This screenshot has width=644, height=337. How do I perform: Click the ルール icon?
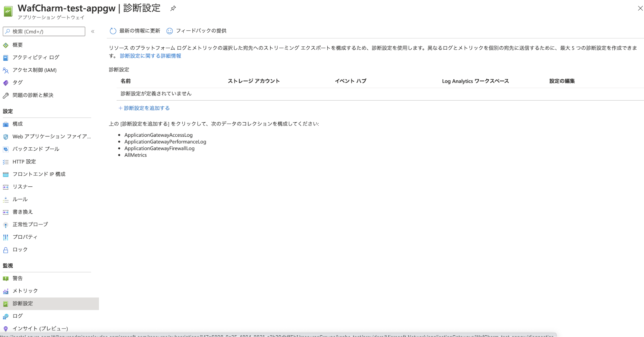pos(6,200)
